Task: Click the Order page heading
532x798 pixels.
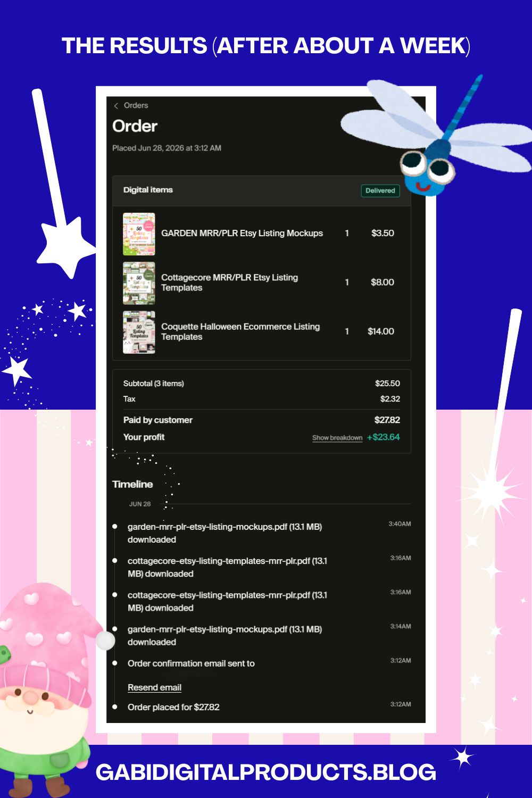Action: pyautogui.click(x=135, y=126)
